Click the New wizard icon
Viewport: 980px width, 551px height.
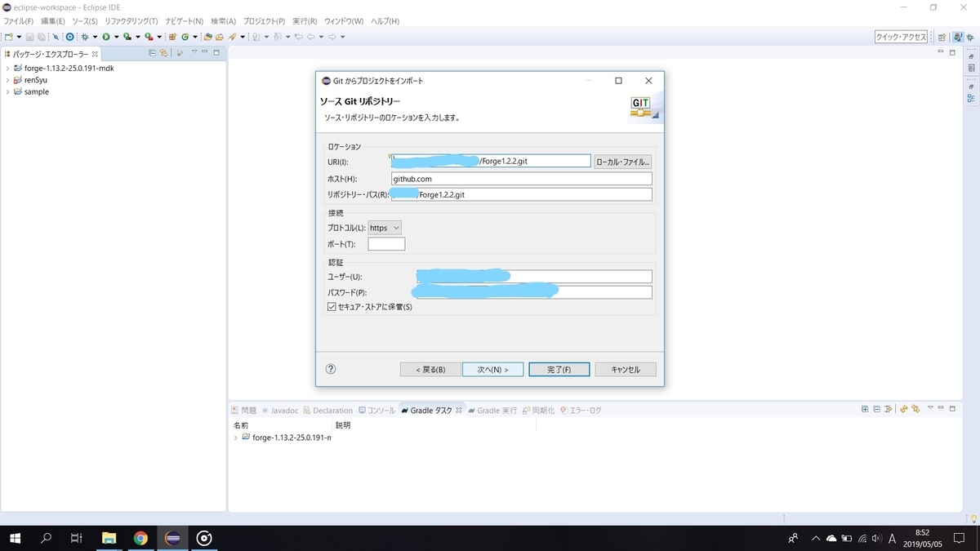tap(11, 36)
